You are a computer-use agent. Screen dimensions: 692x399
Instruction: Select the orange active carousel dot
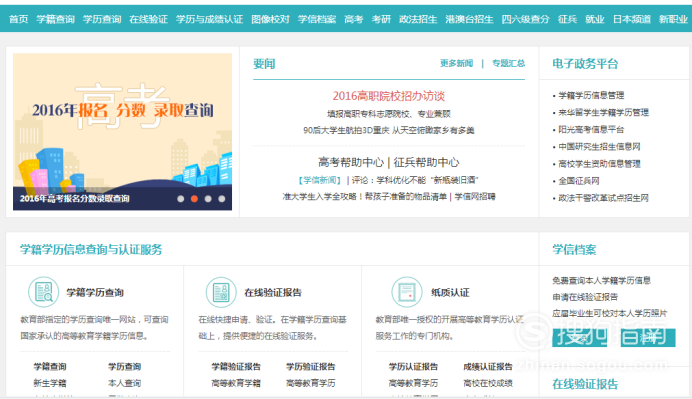194,199
